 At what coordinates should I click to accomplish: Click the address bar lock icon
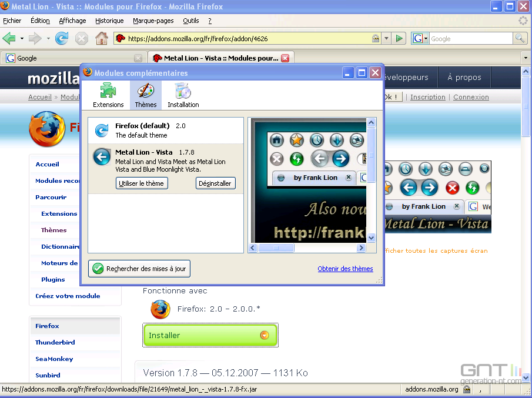click(376, 38)
